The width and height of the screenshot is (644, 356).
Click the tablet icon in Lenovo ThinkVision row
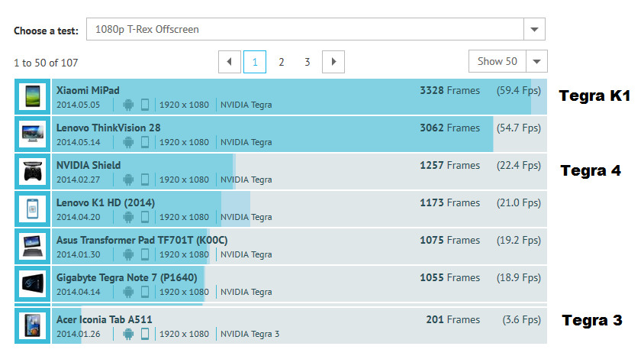144,142
